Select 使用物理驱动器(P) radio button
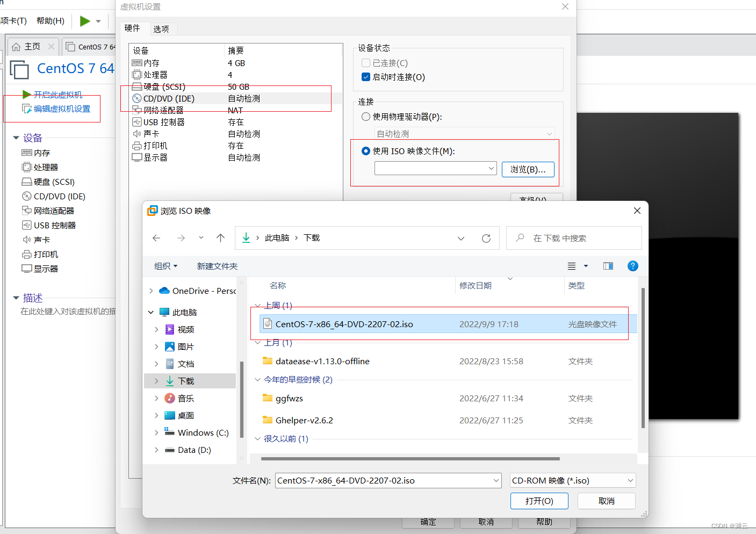 (366, 117)
